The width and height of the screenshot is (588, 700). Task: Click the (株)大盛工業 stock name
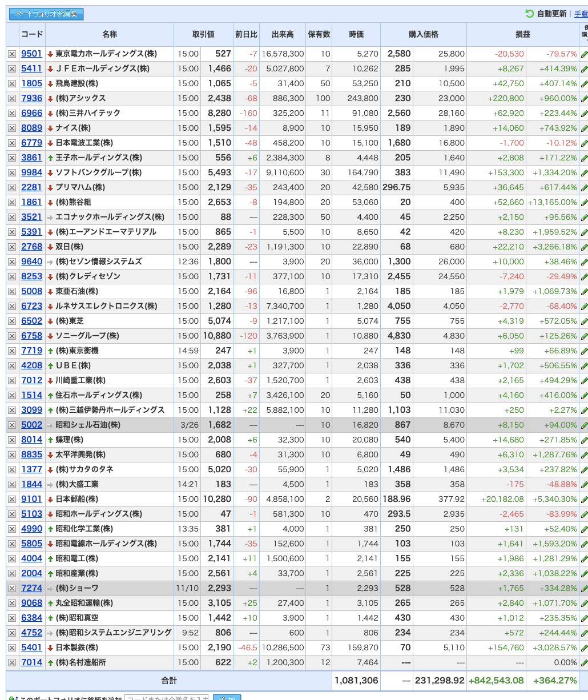(76, 484)
